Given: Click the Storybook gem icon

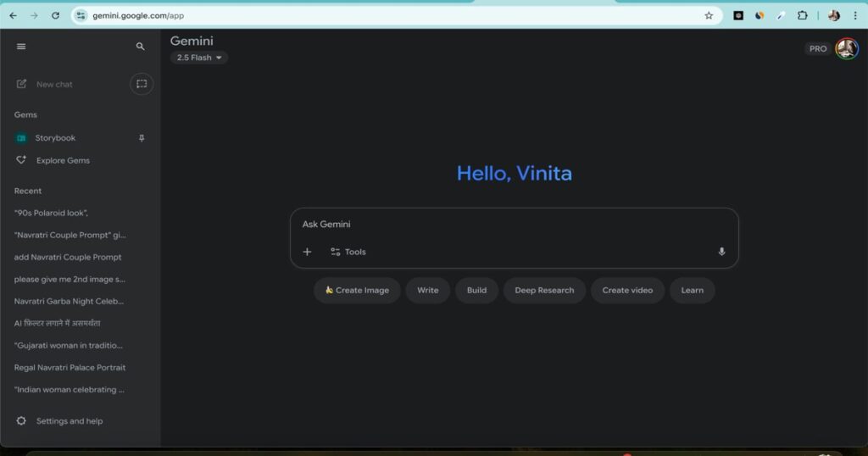Looking at the screenshot, I should 21,138.
